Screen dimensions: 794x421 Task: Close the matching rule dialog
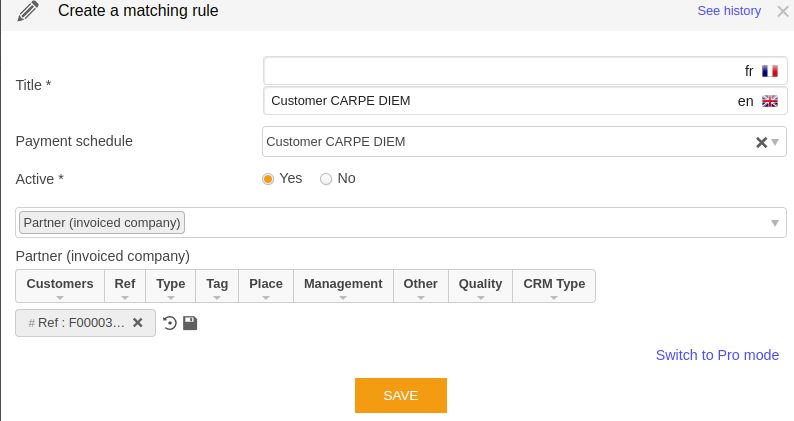(x=782, y=12)
